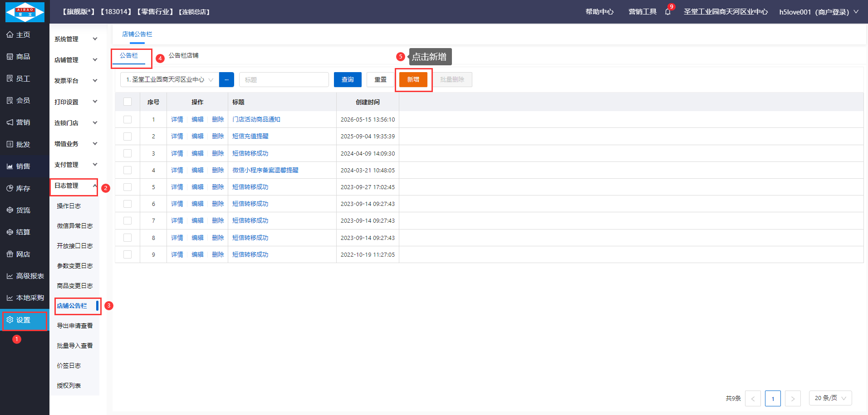Open the 销售 sales chart icon
Image resolution: width=868 pixels, height=415 pixels.
point(10,166)
